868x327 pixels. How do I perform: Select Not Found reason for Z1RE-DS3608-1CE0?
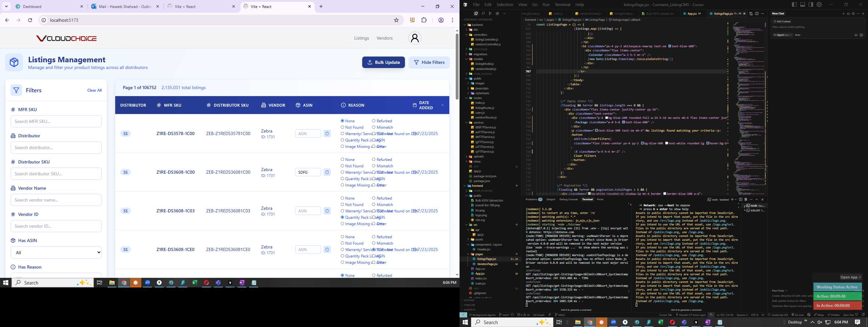point(342,243)
